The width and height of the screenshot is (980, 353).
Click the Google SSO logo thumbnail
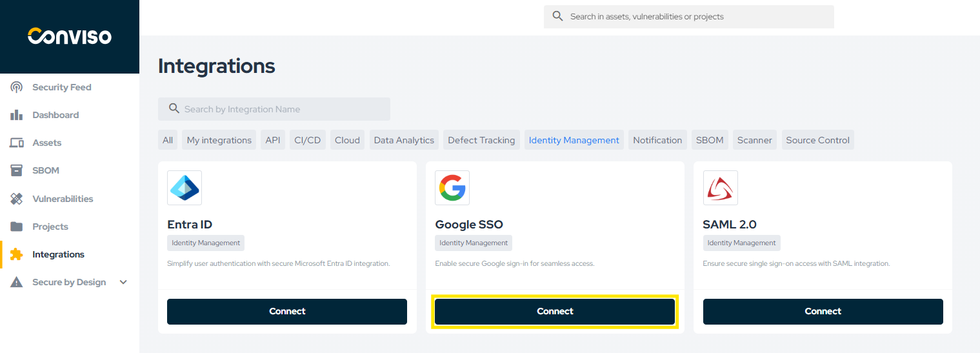(x=452, y=188)
